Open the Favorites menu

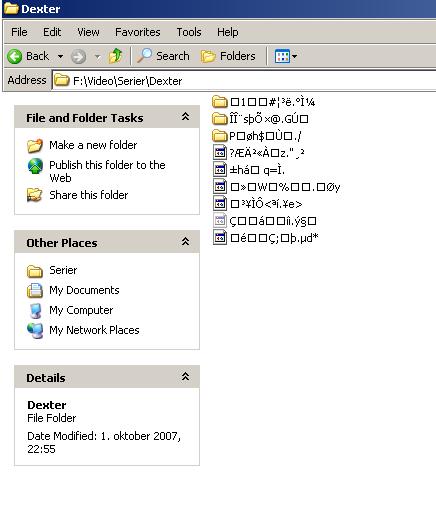(138, 32)
